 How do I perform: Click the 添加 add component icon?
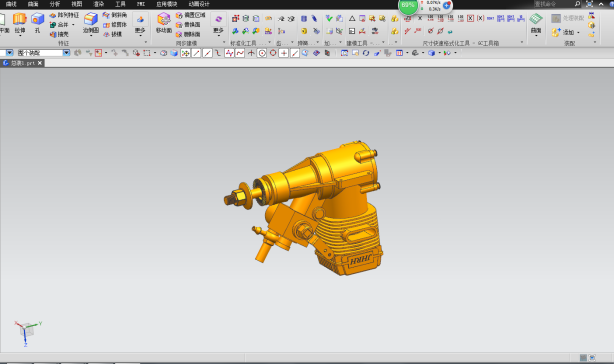pos(556,32)
